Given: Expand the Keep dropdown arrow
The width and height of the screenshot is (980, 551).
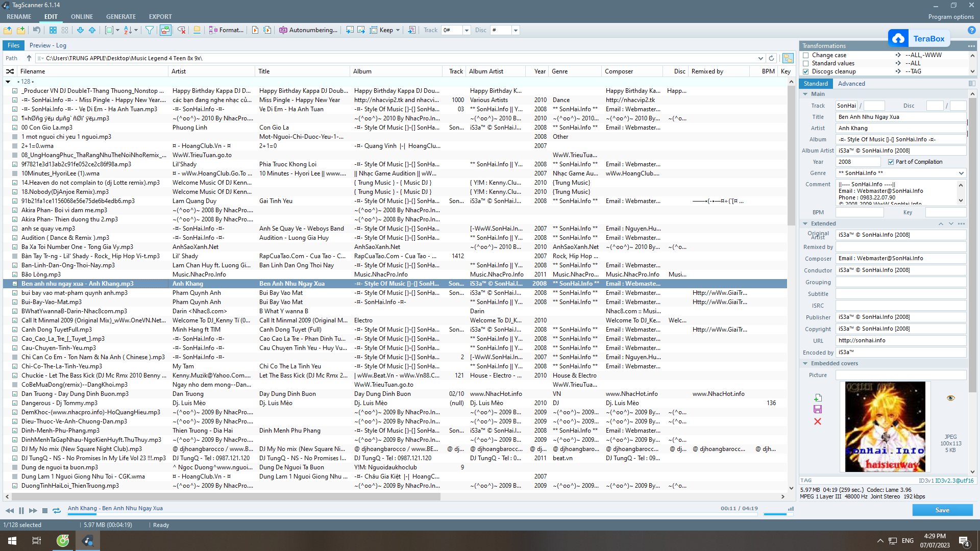Looking at the screenshot, I should coord(398,30).
